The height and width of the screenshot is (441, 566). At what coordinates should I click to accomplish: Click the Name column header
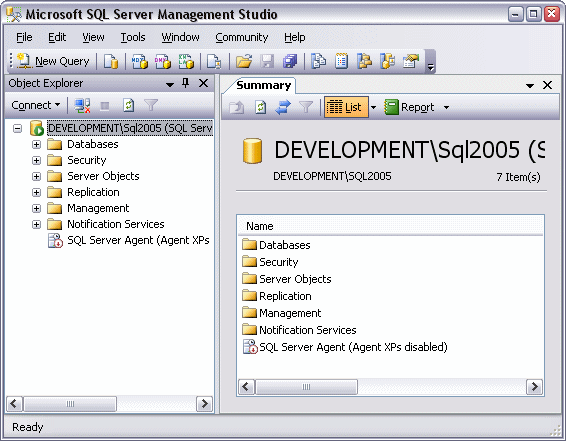pos(390,226)
